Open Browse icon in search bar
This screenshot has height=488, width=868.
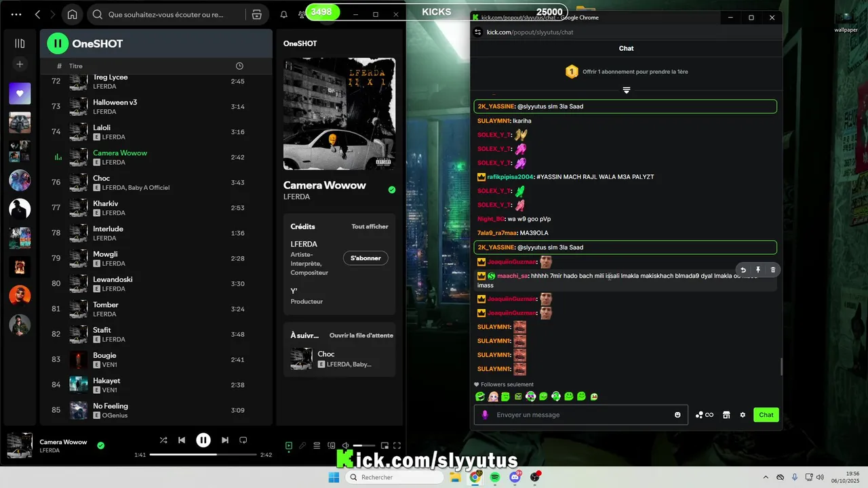click(256, 14)
